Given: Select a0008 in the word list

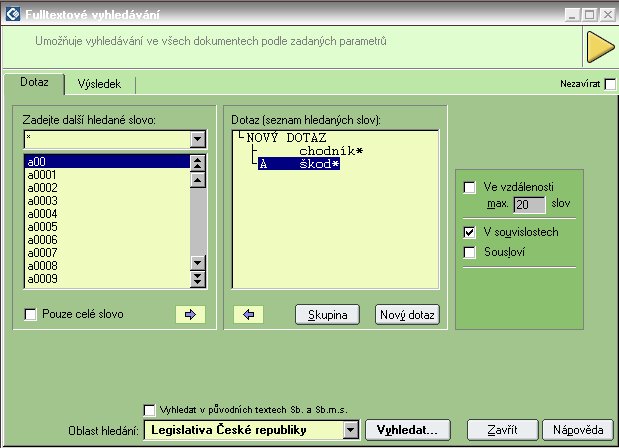Looking at the screenshot, I should [107, 266].
